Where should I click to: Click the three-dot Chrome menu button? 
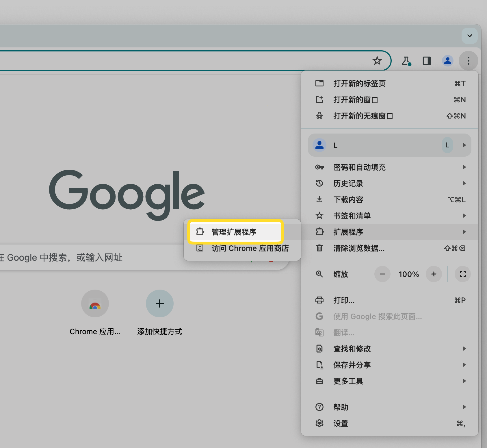(x=469, y=61)
